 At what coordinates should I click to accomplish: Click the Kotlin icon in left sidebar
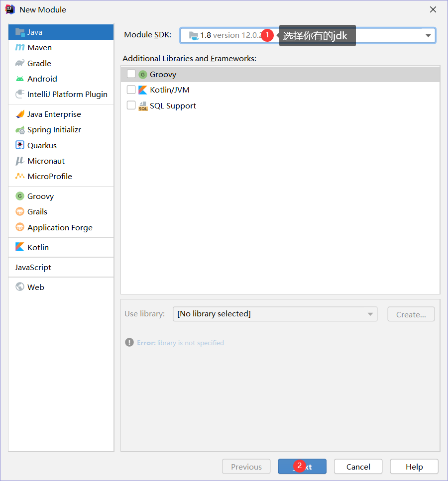20,247
